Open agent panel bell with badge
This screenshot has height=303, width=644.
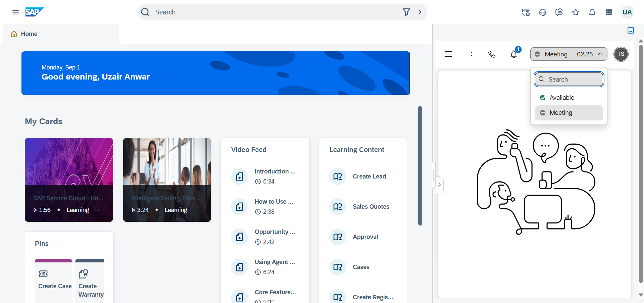pos(514,54)
